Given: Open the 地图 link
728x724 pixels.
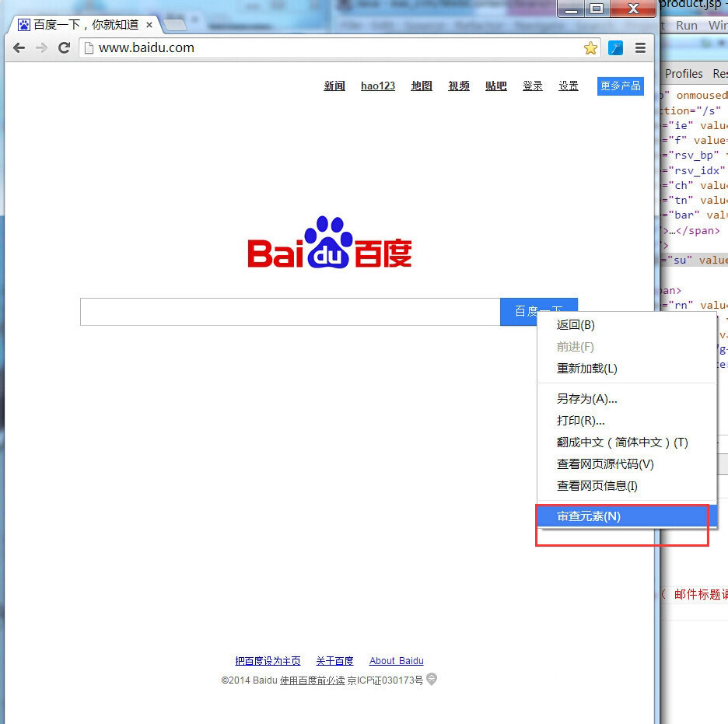Looking at the screenshot, I should coord(422,86).
